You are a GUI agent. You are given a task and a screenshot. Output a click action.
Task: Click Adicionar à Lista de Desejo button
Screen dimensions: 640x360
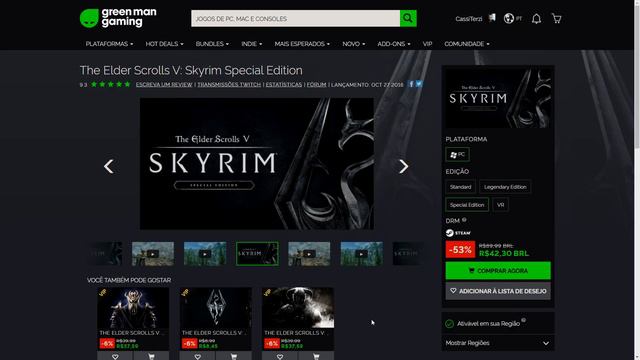(x=498, y=291)
